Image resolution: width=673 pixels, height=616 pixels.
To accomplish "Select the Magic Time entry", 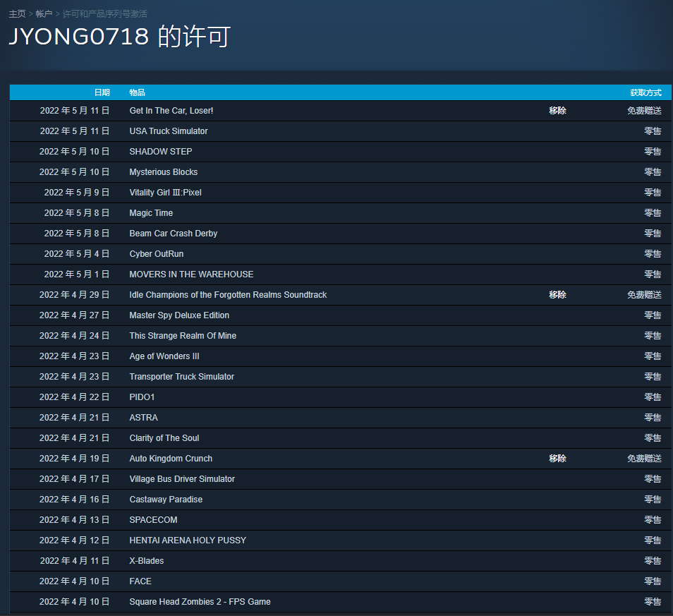I will tap(151, 213).
